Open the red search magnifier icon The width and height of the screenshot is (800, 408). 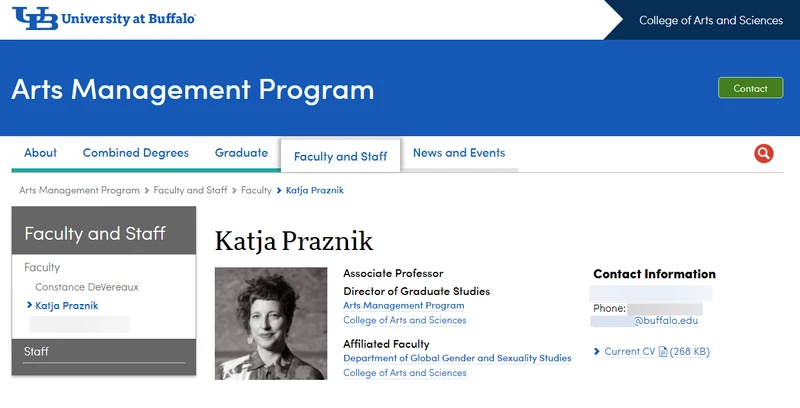click(x=764, y=153)
